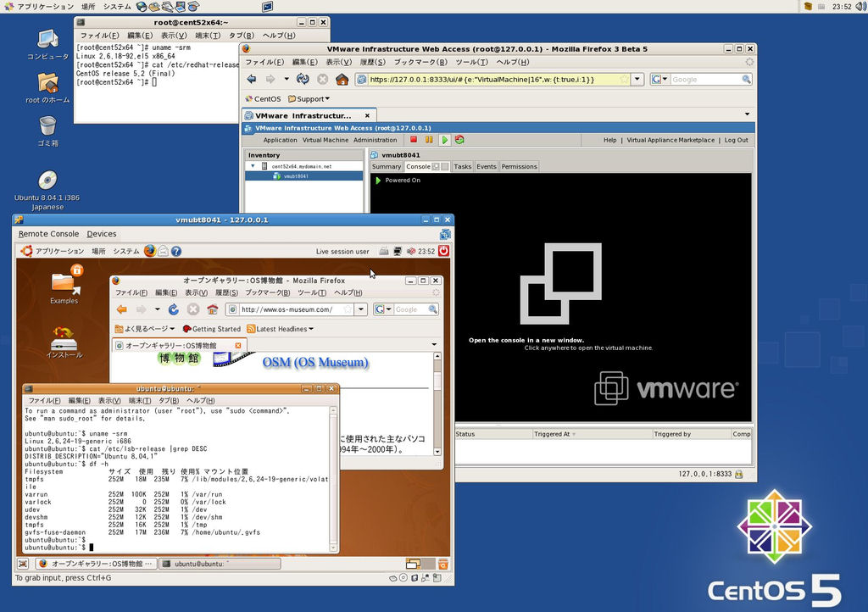Click the Google search field in Ubuntu Firefox

[409, 309]
